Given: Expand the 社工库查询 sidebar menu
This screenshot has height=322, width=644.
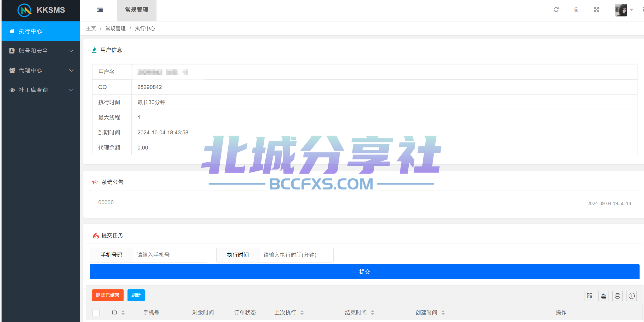Looking at the screenshot, I should point(41,90).
